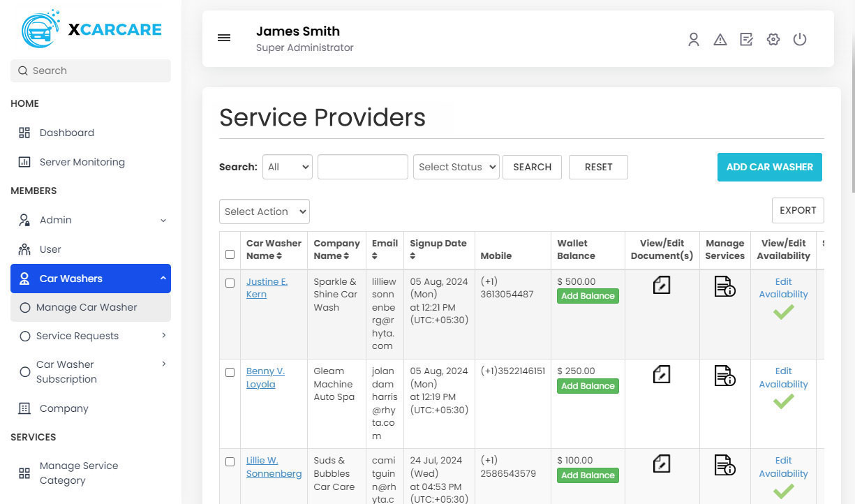855x504 pixels.
Task: Open the user profile icon in header
Action: click(x=693, y=40)
